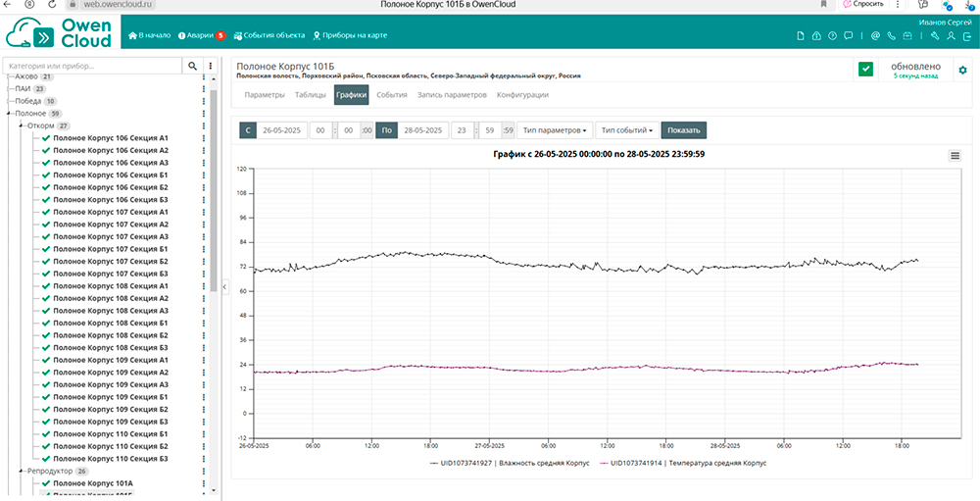The image size is (980, 501).
Task: Toggle Температура средняя Корпус legend series
Action: coord(687,462)
